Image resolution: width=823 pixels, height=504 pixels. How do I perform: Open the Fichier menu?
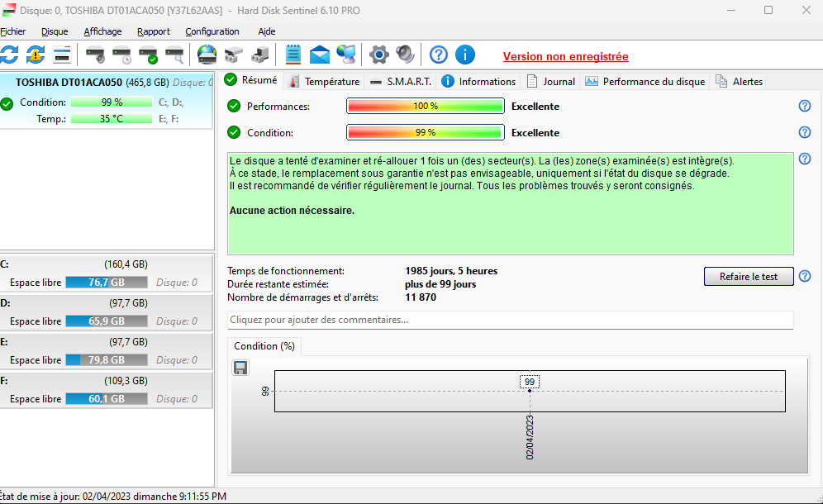[x=13, y=31]
